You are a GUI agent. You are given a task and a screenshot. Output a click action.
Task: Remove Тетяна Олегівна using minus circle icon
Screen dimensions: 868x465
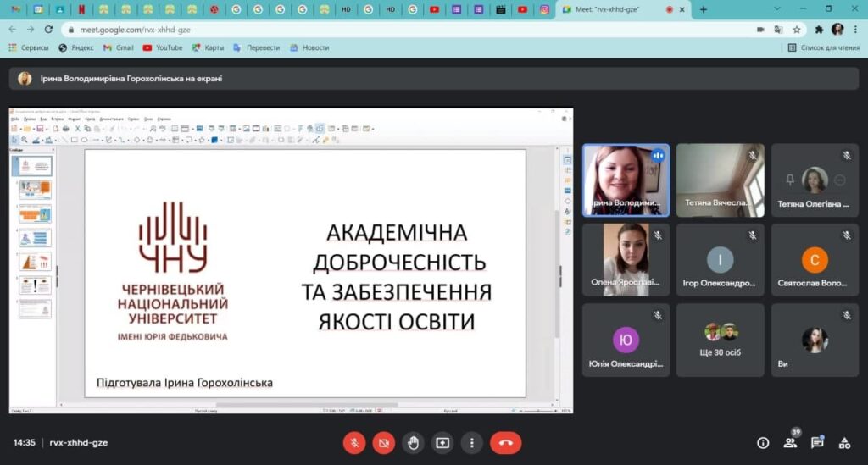840,180
